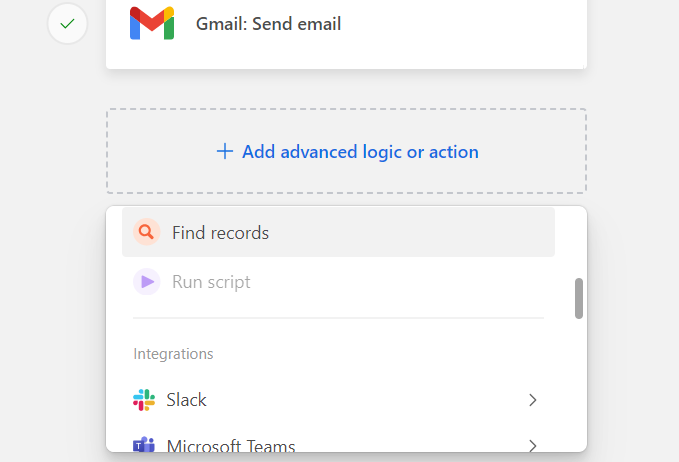Screen dimensions: 679x462
Task: Click the "Gmail: Send email" title text
Action: pos(268,23)
